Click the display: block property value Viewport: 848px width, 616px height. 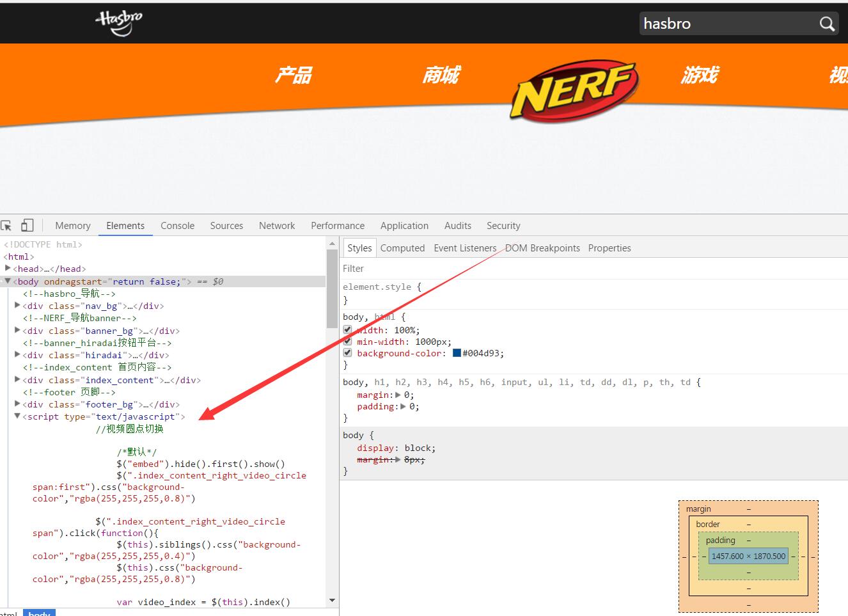(x=419, y=448)
